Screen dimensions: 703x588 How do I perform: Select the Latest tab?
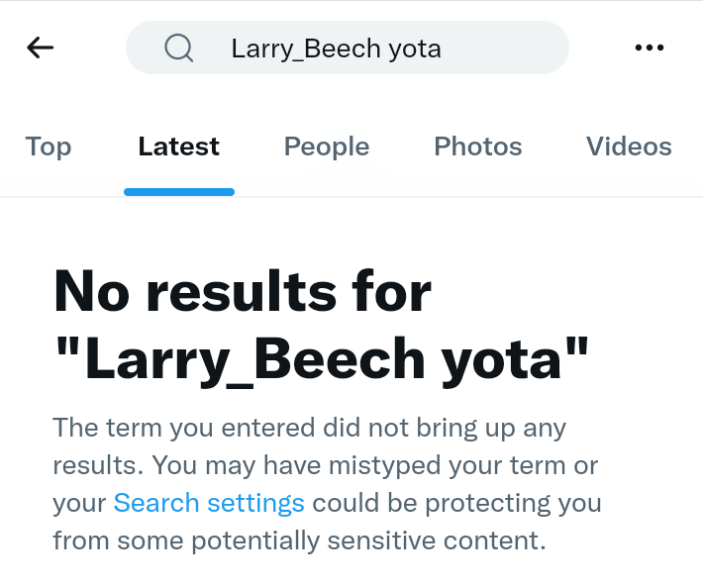click(179, 147)
